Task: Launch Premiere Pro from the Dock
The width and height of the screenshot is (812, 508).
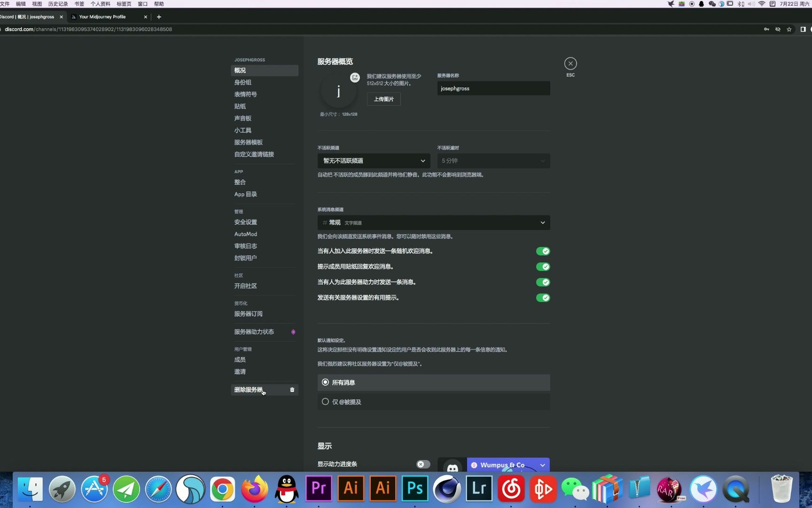Action: 319,489
